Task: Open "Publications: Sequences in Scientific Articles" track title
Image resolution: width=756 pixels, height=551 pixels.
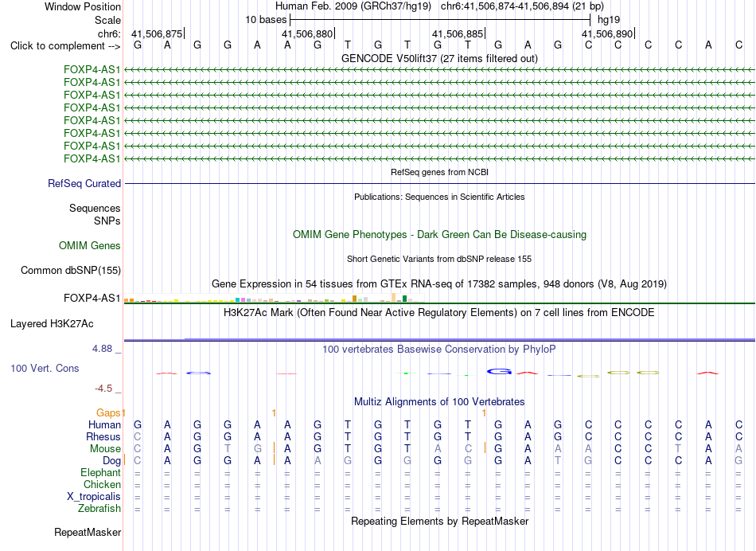Action: pyautogui.click(x=439, y=197)
